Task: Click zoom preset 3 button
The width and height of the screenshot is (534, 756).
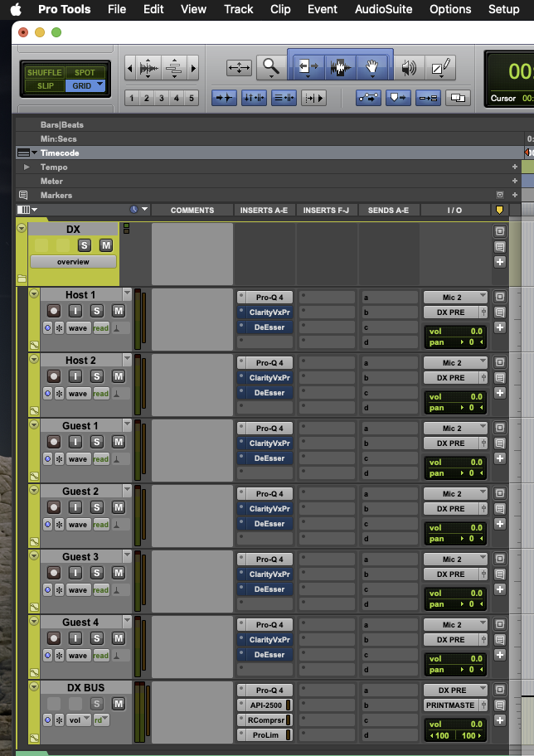Action: pos(162,98)
